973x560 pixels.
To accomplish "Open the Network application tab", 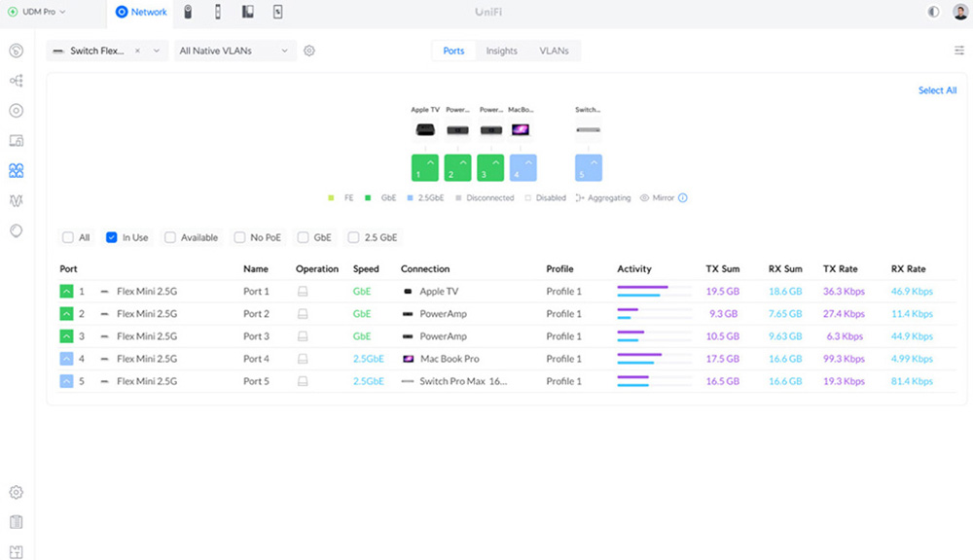I will 141,12.
